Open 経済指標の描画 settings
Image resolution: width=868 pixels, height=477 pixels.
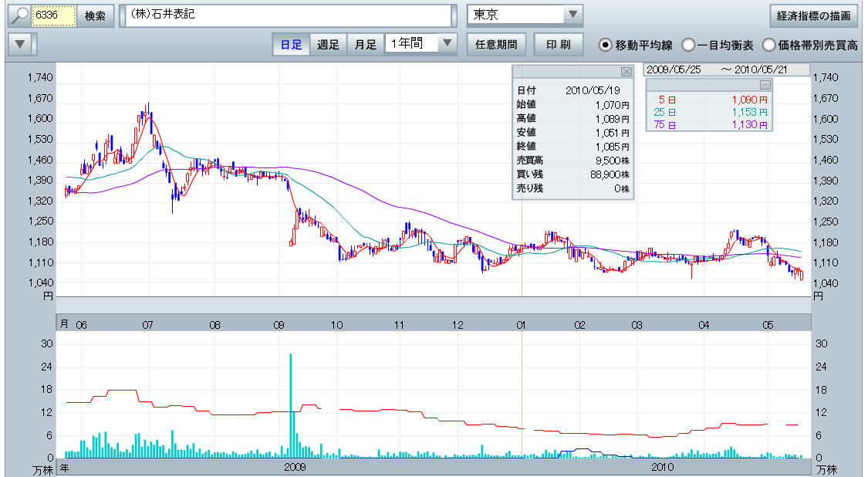pyautogui.click(x=813, y=15)
